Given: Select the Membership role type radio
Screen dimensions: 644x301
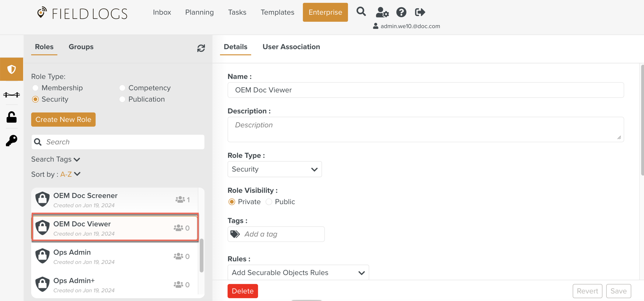Looking at the screenshot, I should (x=36, y=88).
